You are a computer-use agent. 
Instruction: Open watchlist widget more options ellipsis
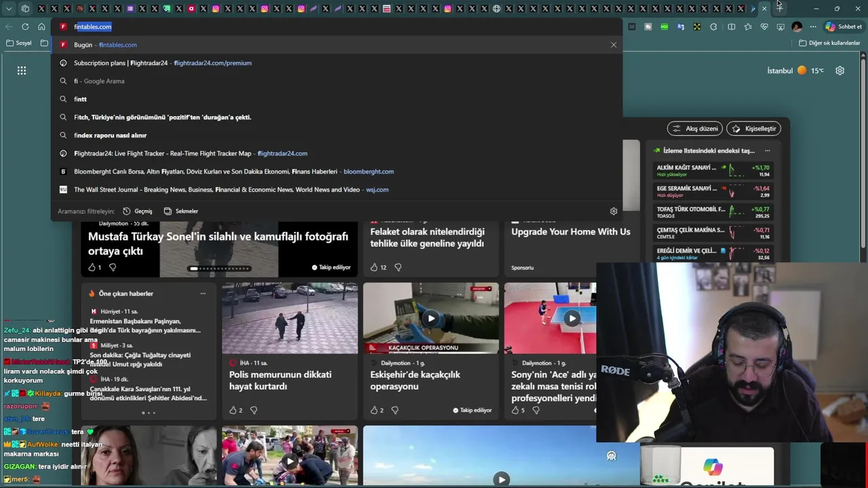pyautogui.click(x=768, y=150)
